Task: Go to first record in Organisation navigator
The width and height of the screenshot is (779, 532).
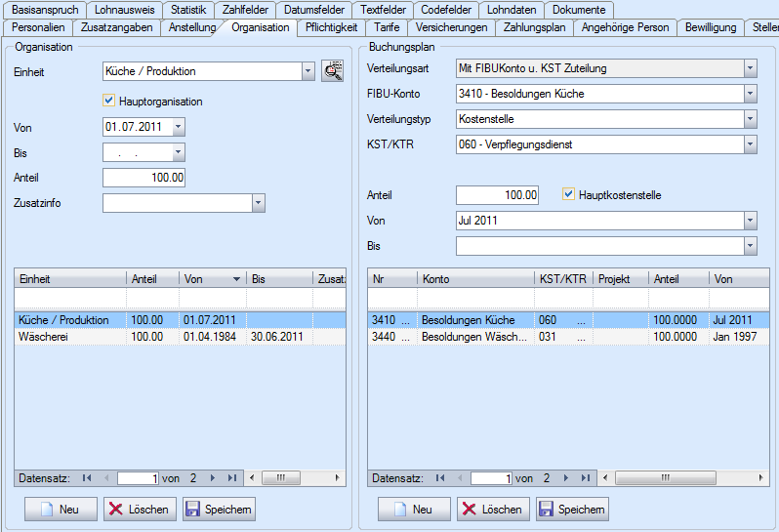Action: tap(87, 478)
